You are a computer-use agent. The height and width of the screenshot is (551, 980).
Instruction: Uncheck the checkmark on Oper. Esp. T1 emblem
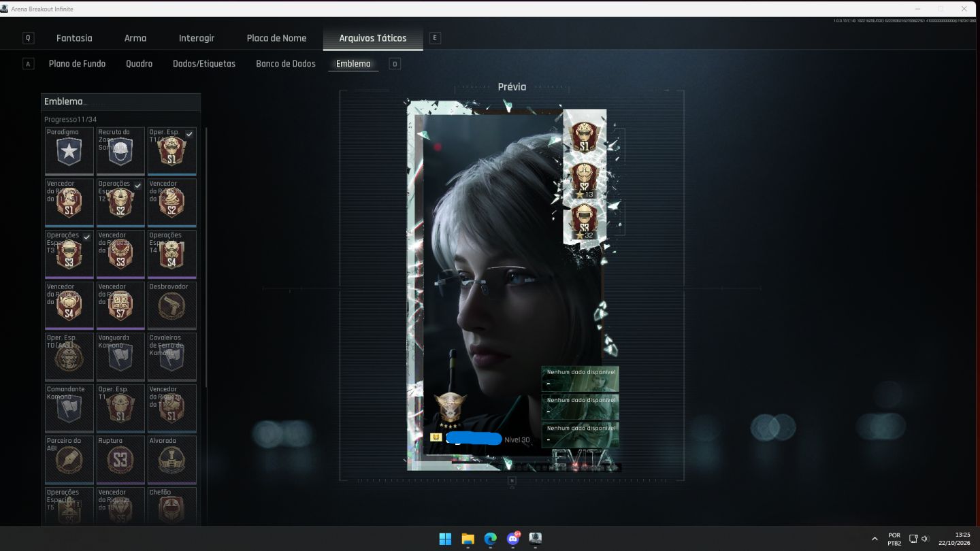189,134
